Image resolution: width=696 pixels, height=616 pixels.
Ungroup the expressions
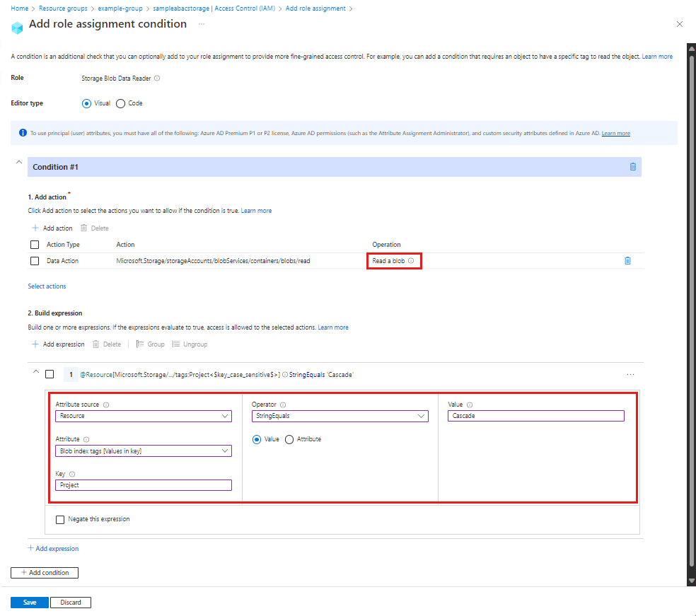coord(190,344)
